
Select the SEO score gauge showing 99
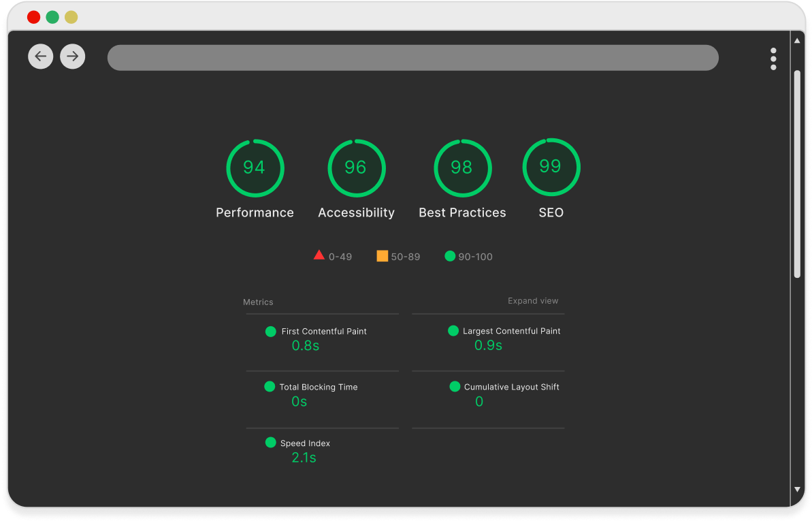(551, 167)
